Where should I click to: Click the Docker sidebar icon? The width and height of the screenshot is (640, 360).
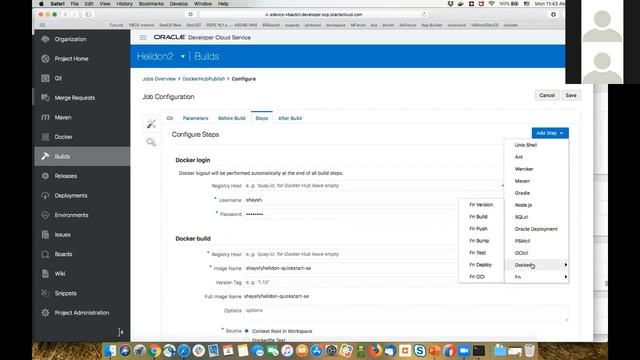click(45, 137)
